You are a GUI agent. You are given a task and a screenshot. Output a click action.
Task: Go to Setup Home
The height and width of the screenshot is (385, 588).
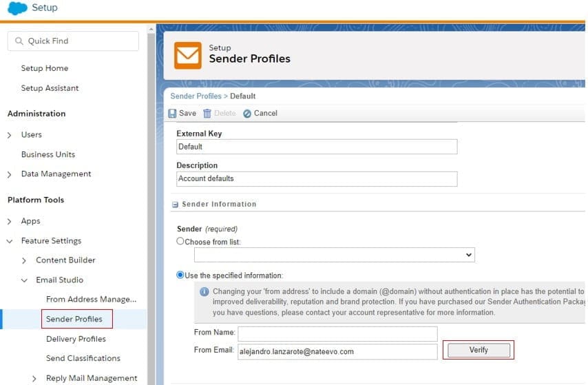[45, 68]
